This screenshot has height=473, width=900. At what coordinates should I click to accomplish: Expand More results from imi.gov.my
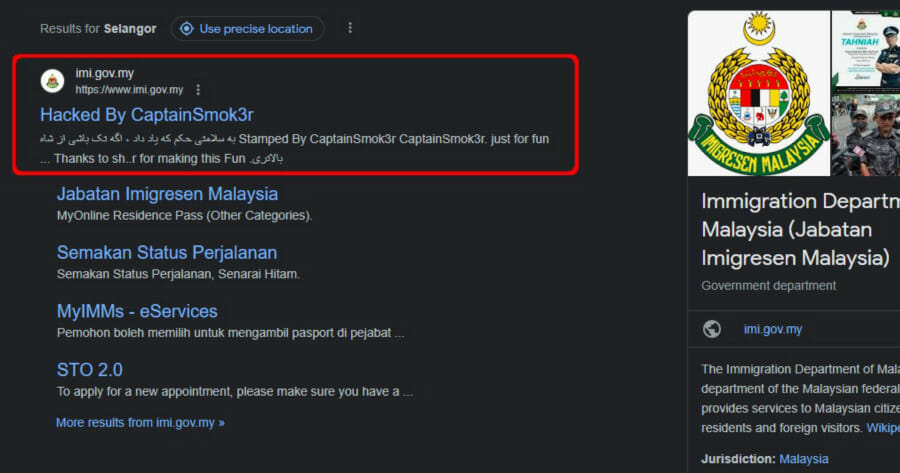(140, 423)
